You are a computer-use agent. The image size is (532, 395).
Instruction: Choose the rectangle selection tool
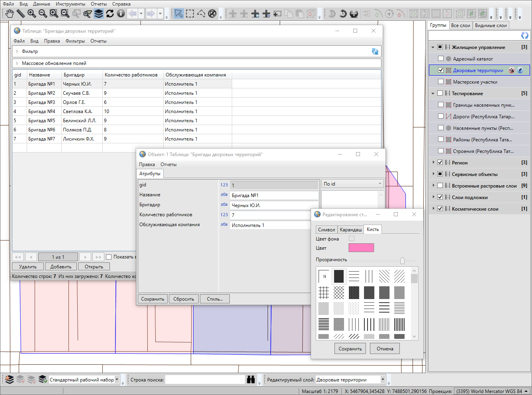coord(190,14)
